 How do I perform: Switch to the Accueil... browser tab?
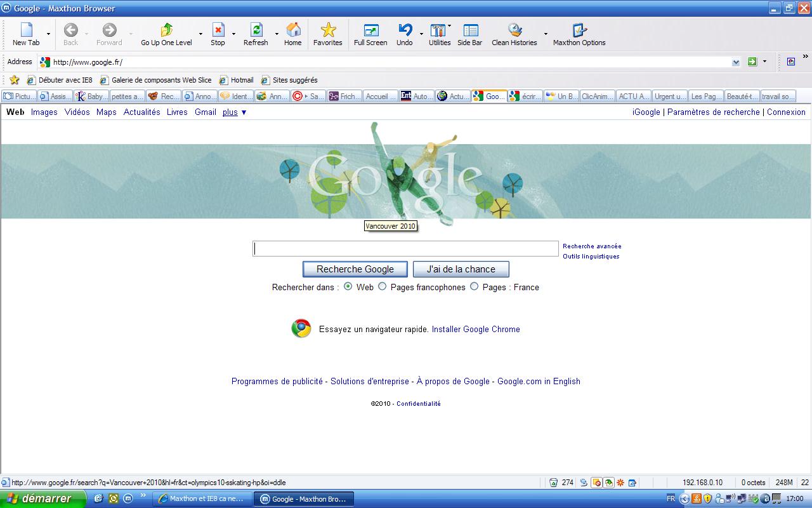tap(381, 97)
